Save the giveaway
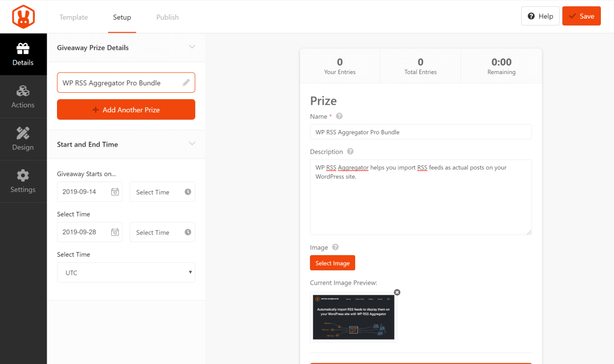 pyautogui.click(x=582, y=16)
